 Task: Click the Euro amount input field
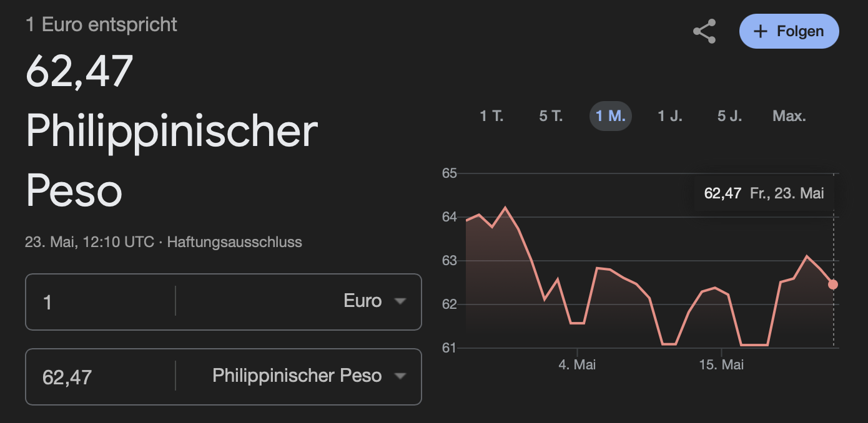(100, 301)
